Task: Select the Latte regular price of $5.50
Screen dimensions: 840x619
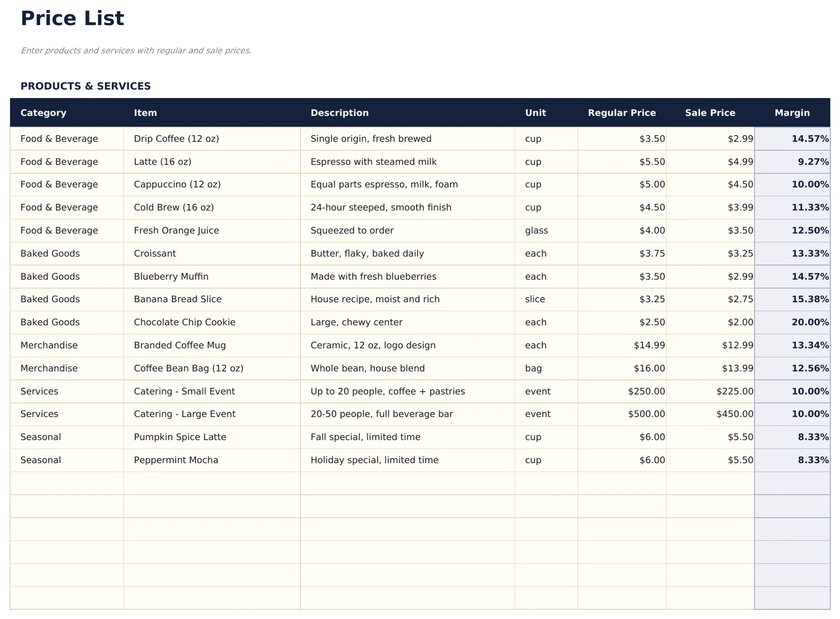Action: pyautogui.click(x=652, y=162)
